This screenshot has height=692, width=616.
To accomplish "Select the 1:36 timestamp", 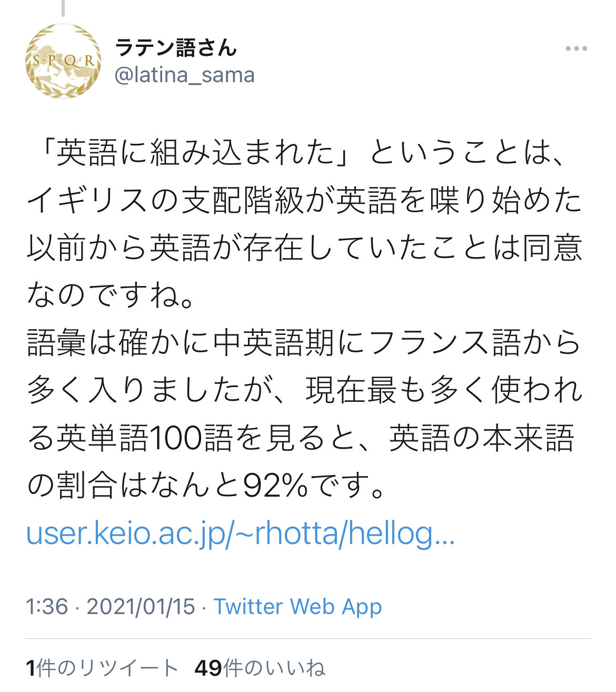I will click(47, 607).
